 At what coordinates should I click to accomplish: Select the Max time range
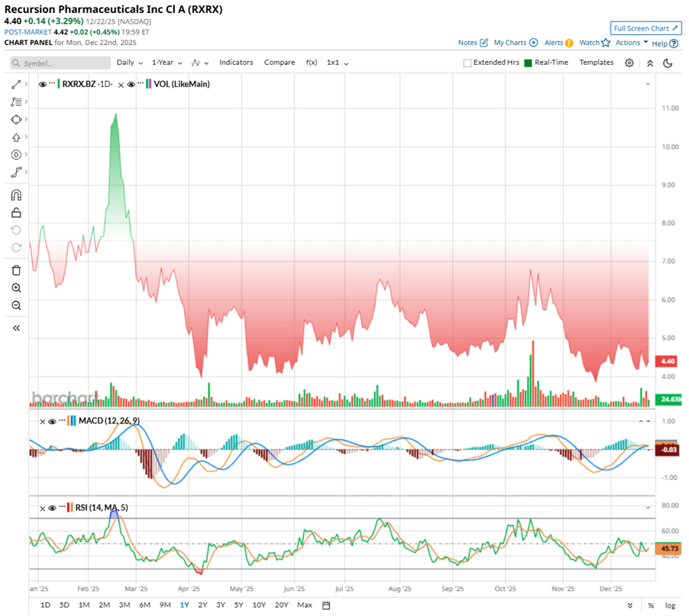pyautogui.click(x=305, y=605)
